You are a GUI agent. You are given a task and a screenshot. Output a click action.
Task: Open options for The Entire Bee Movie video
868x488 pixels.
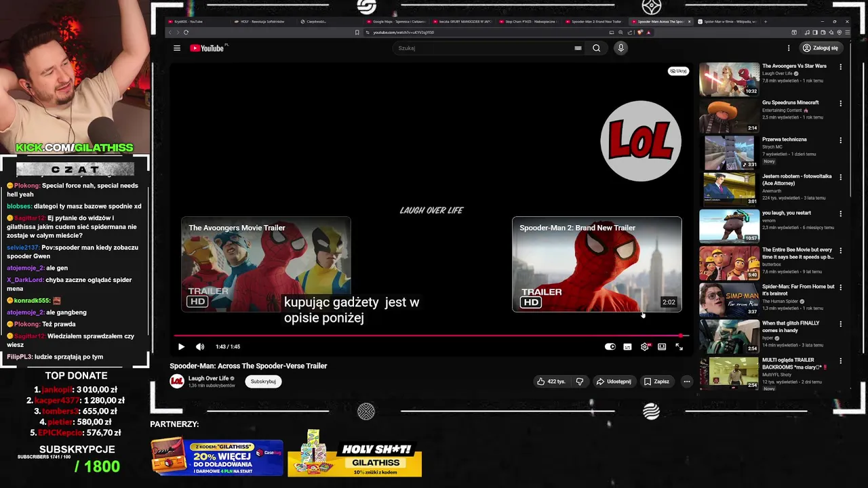(840, 251)
